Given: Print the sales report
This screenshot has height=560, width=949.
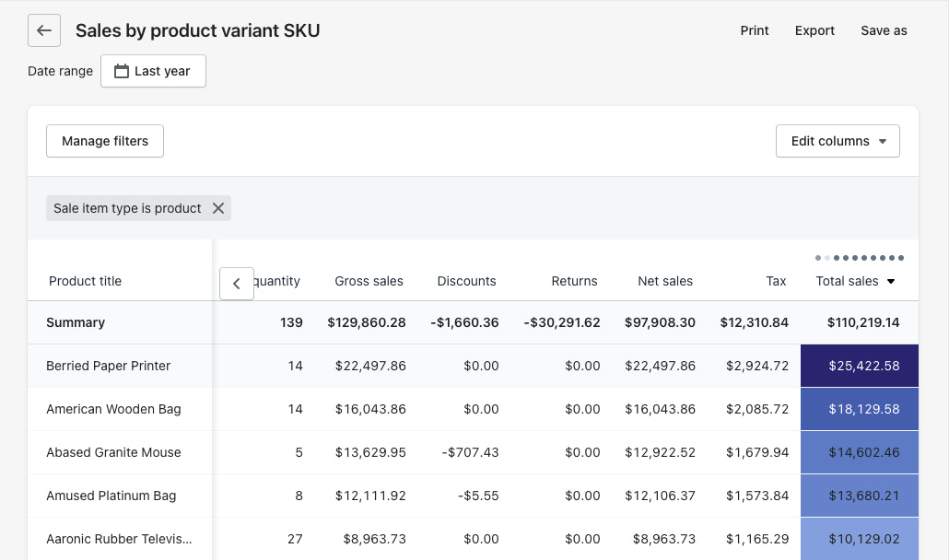Looking at the screenshot, I should click(x=754, y=30).
